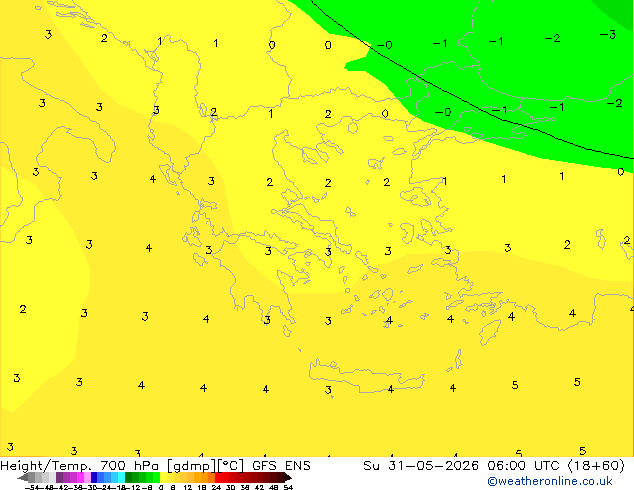Click the cyan swatch in the temperature legend
This screenshot has height=490, width=634.
click(x=121, y=477)
